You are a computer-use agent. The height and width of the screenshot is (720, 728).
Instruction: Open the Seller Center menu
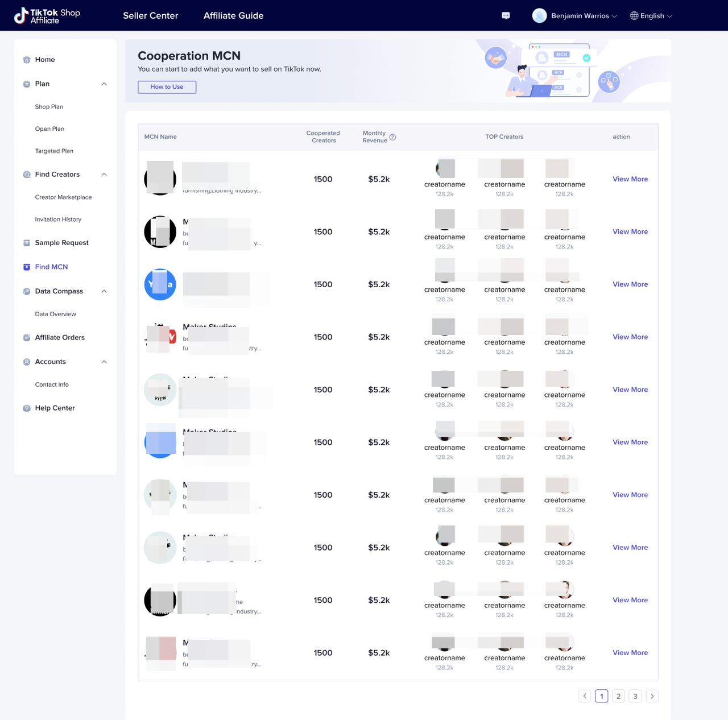pyautogui.click(x=151, y=16)
